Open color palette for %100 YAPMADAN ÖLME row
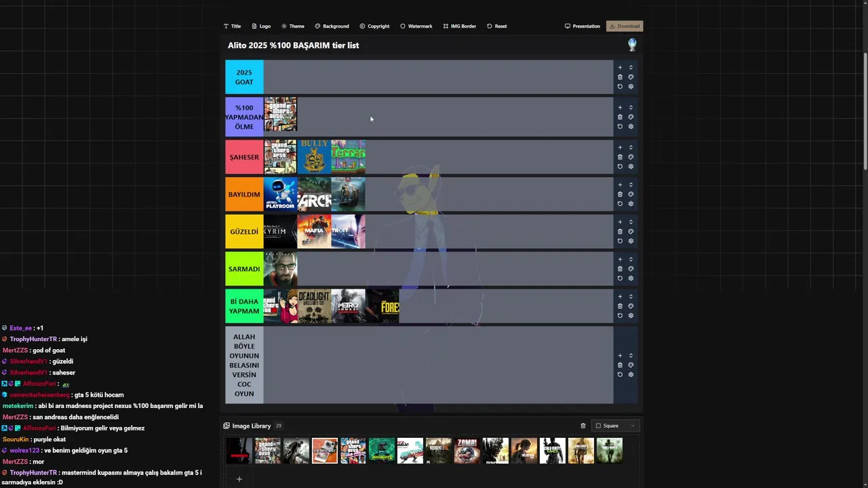This screenshot has width=868, height=488. [631, 117]
